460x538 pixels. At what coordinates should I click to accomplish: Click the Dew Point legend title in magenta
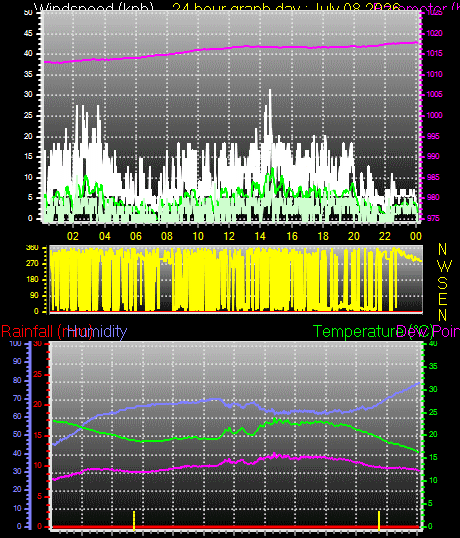428,331
